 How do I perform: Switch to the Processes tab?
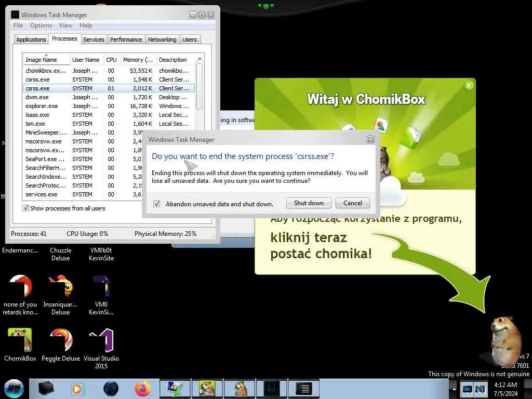pos(64,38)
